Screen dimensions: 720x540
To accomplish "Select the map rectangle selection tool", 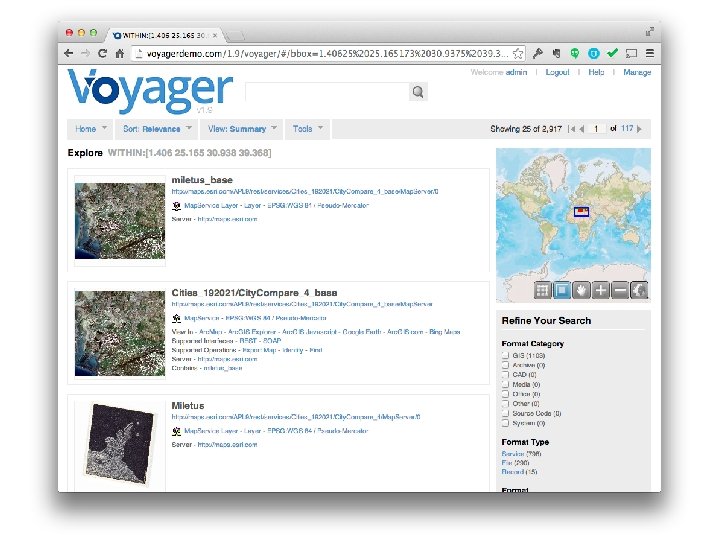I will tap(562, 290).
